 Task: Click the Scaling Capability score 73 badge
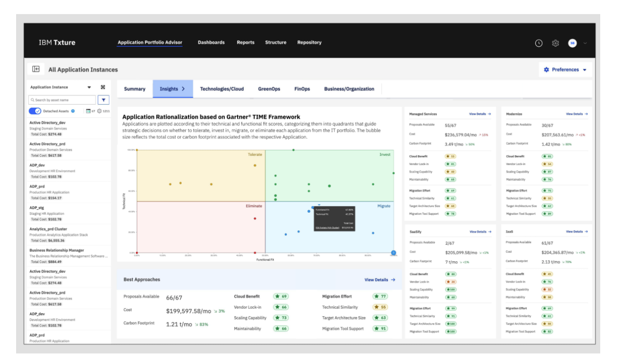pyautogui.click(x=281, y=318)
